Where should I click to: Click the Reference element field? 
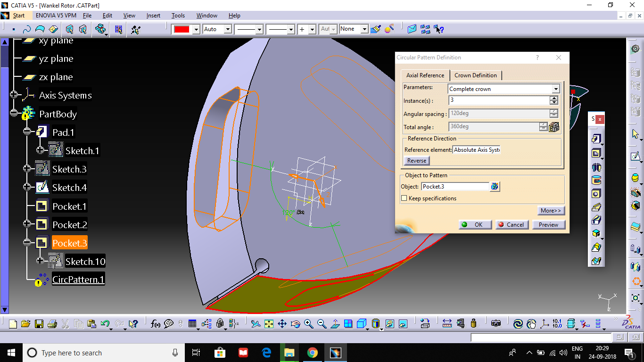[x=476, y=150]
